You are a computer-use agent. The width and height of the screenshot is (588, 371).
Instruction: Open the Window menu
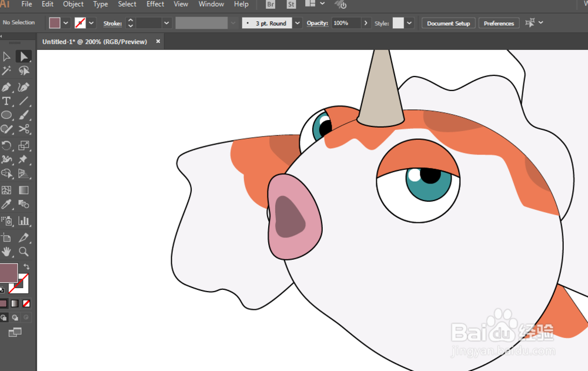coord(211,4)
